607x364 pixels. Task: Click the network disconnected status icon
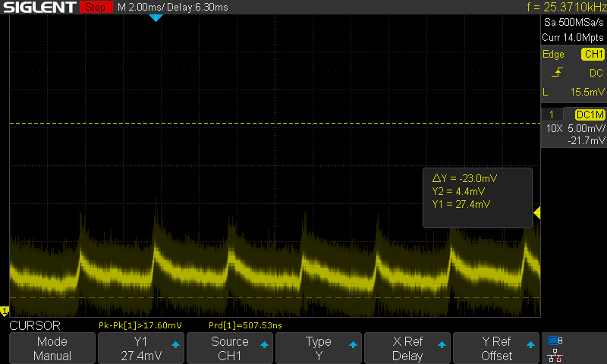click(555, 355)
